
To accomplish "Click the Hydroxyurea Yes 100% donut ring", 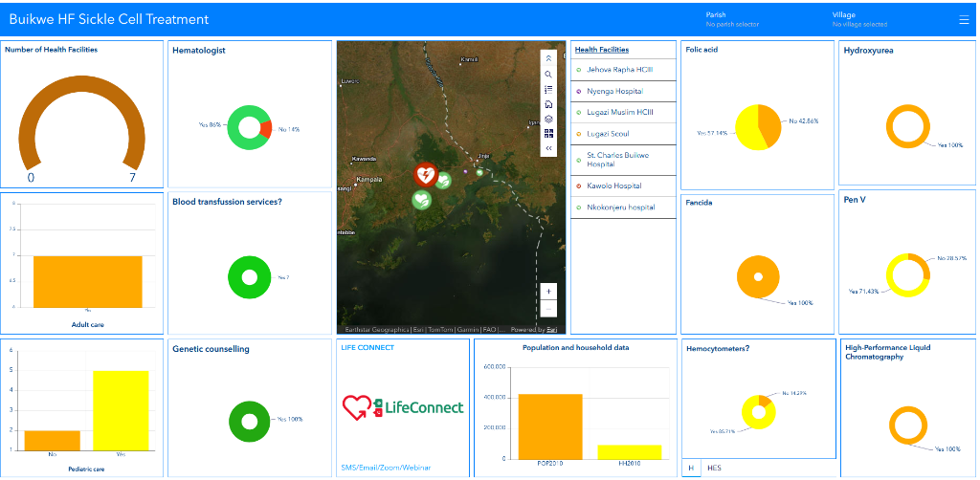I will (x=890, y=127).
